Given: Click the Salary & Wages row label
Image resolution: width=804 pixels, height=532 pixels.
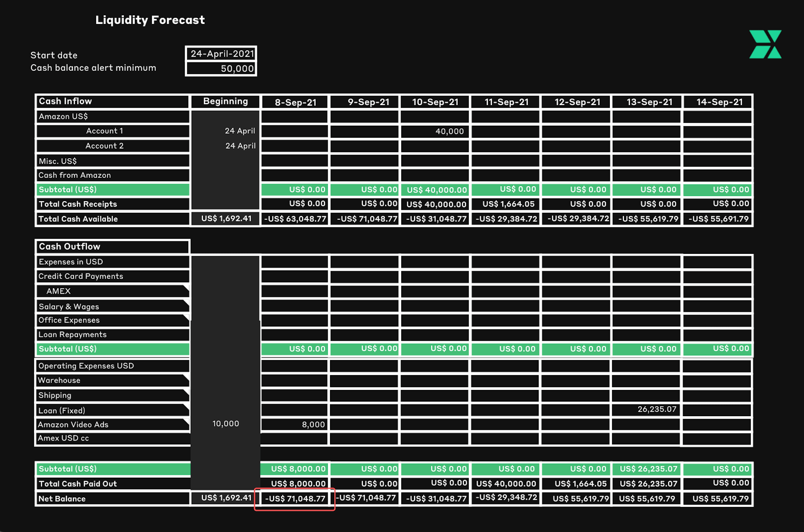Looking at the screenshot, I should pyautogui.click(x=112, y=306).
